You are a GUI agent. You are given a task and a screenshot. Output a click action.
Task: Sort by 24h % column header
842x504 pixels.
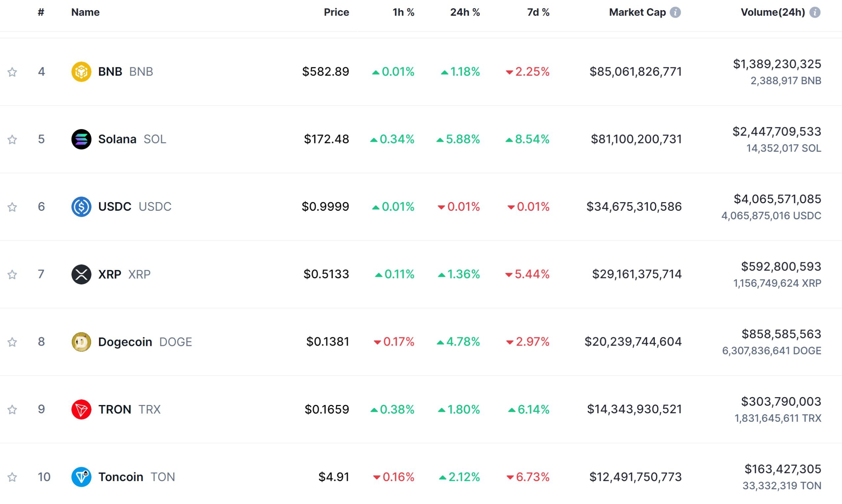[465, 12]
